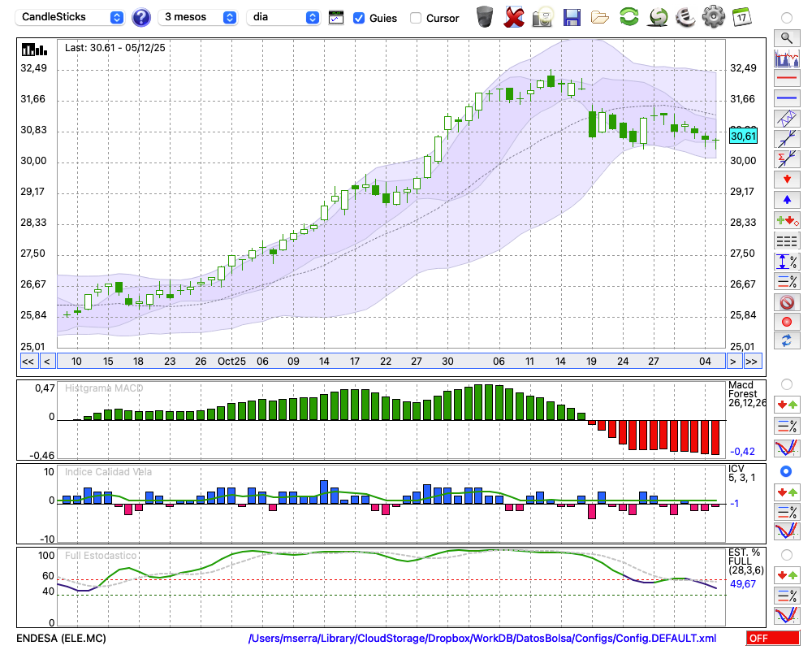Click the blue question mark help icon
Screen dimensions: 812x650
coord(141,17)
